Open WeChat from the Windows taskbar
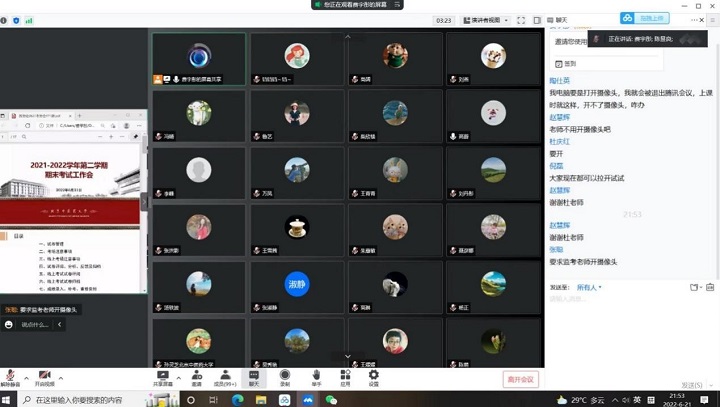The height and width of the screenshot is (407, 720). [x=331, y=399]
